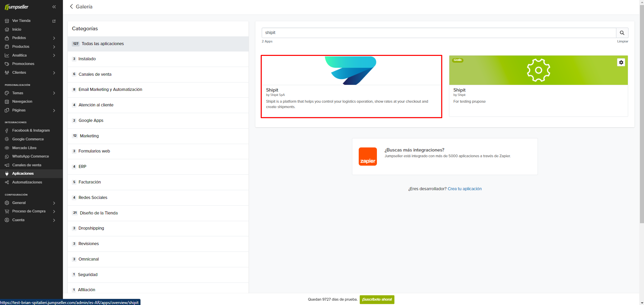Click the Ver Tienda store icon

pos(7,21)
